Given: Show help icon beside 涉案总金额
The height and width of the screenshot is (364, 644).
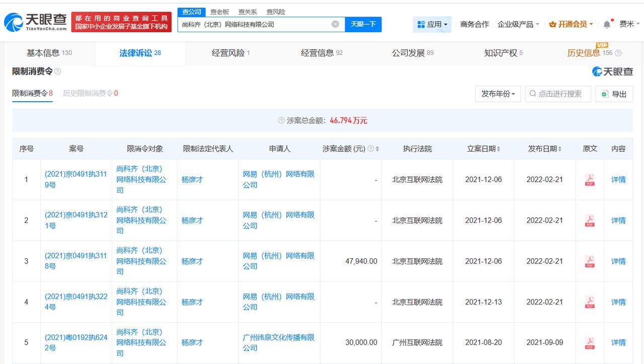Looking at the screenshot, I should tap(281, 121).
